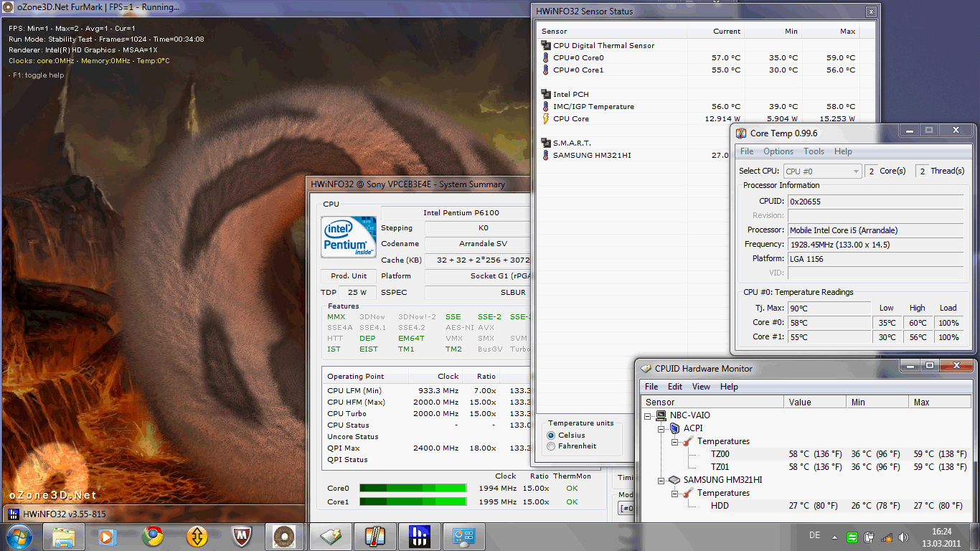Click the Current column header in Sensor Status
Screen dimensions: 980x551
(x=715, y=32)
